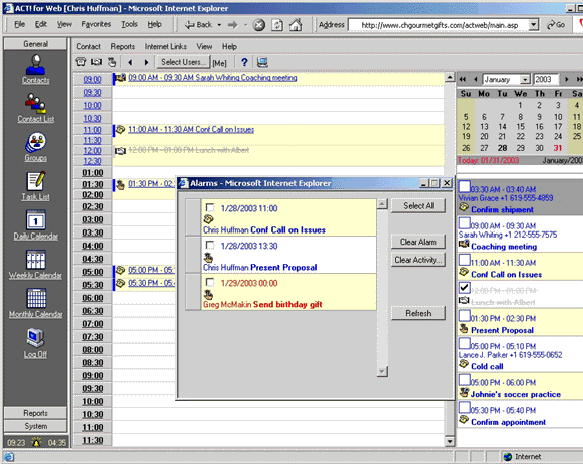Click the alarm bell icon in sidebar footer
The width and height of the screenshot is (583, 464).
pyautogui.click(x=36, y=442)
